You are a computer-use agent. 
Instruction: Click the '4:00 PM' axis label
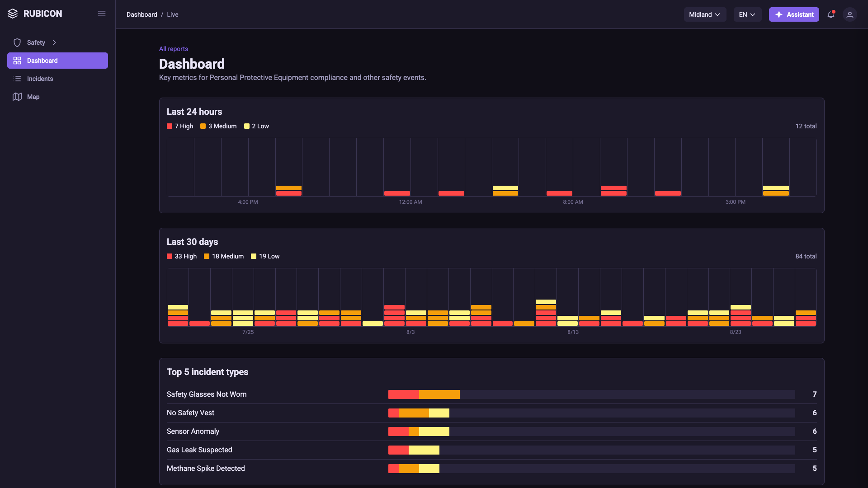click(248, 202)
